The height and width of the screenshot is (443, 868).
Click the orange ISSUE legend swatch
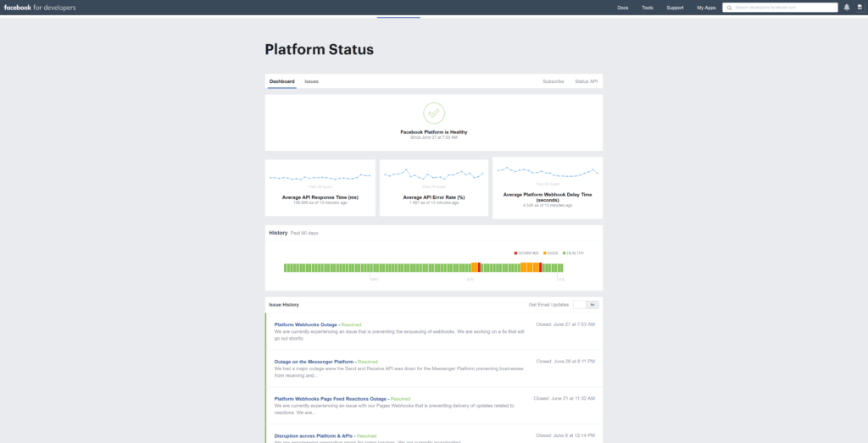coord(545,253)
